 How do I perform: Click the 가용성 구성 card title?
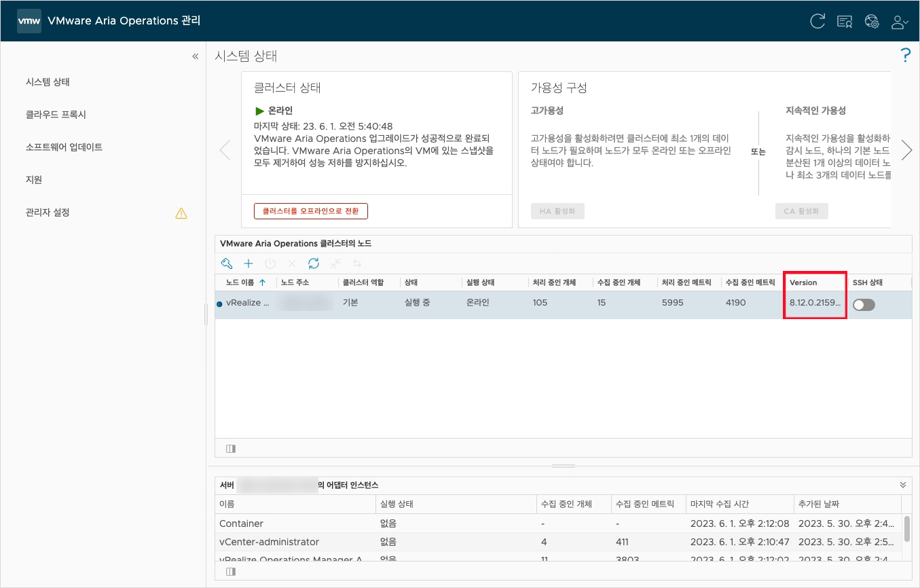point(559,88)
